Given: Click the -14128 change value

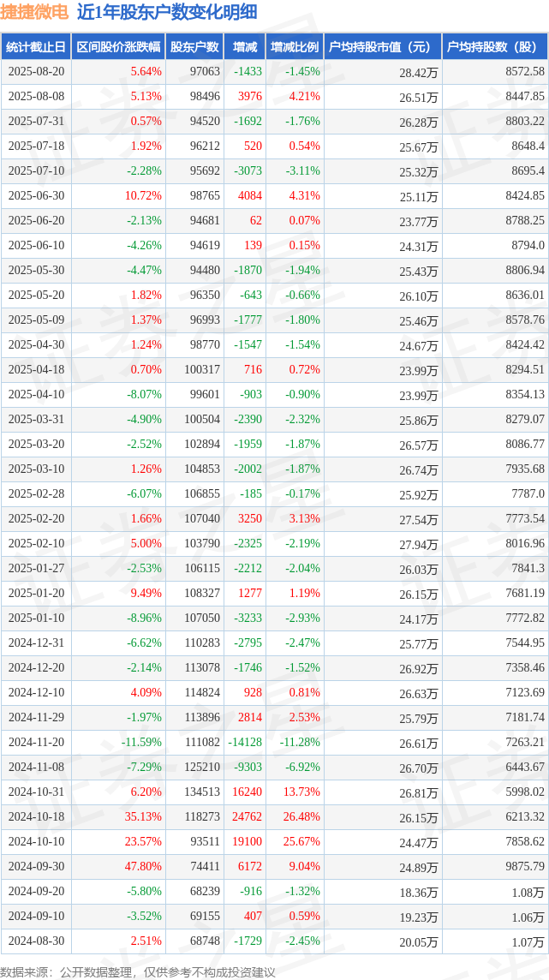Looking at the screenshot, I should pos(246,743).
